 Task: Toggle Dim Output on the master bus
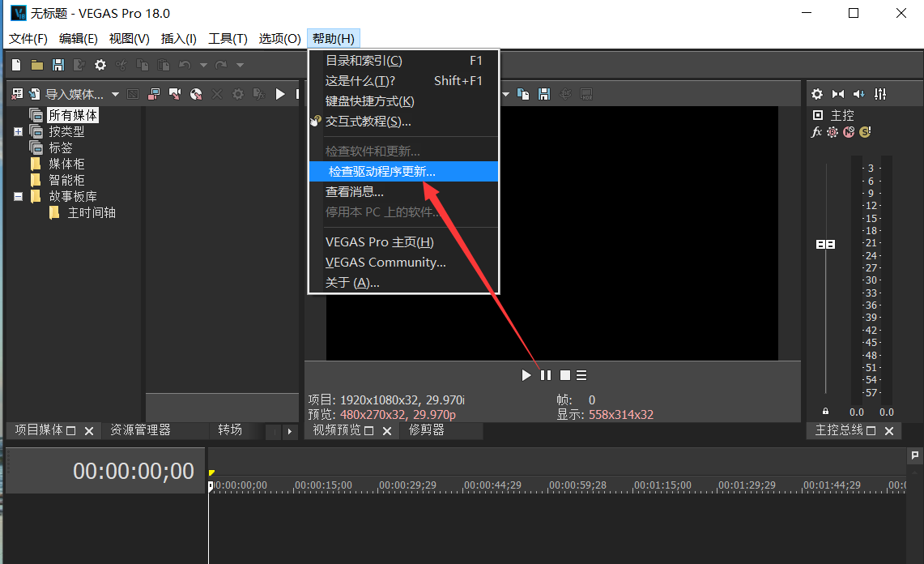pos(859,94)
